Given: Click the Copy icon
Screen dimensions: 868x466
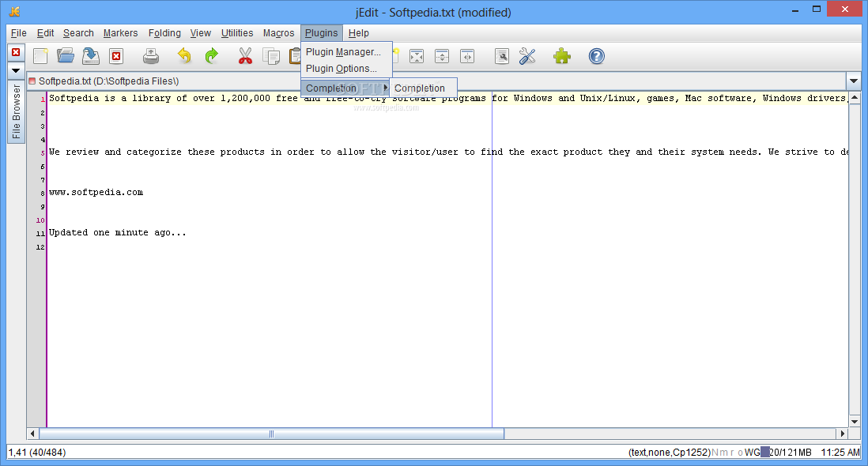Looking at the screenshot, I should 271,56.
